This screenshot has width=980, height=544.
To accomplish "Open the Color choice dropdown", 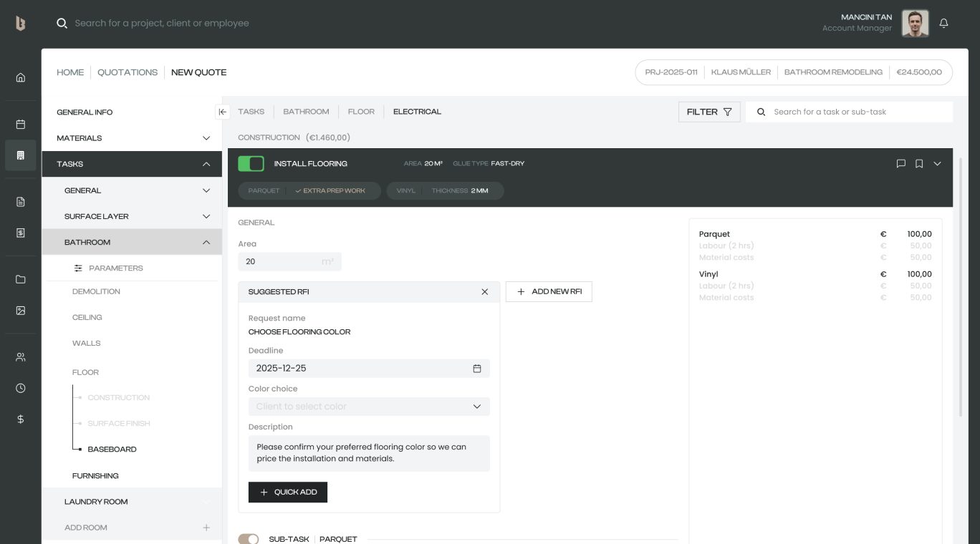I will point(369,407).
